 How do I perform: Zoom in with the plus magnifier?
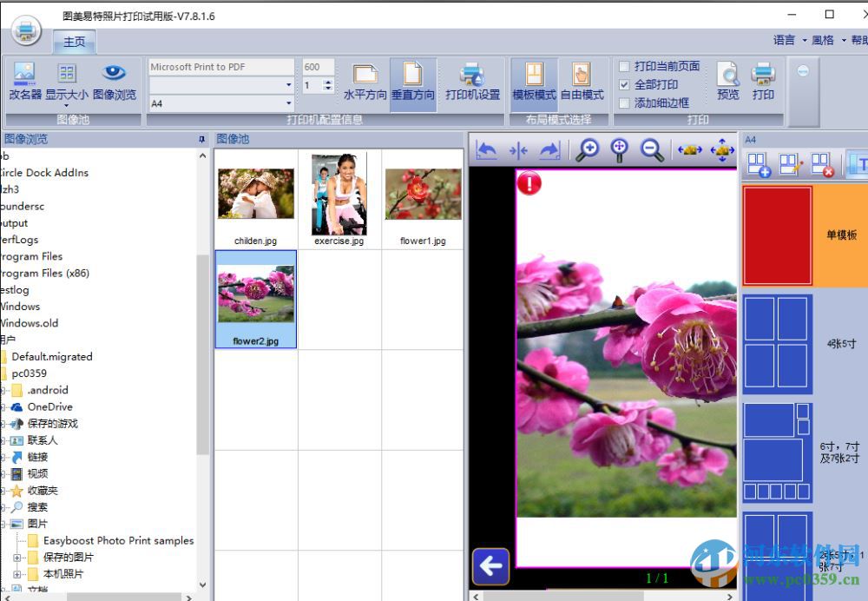point(588,149)
